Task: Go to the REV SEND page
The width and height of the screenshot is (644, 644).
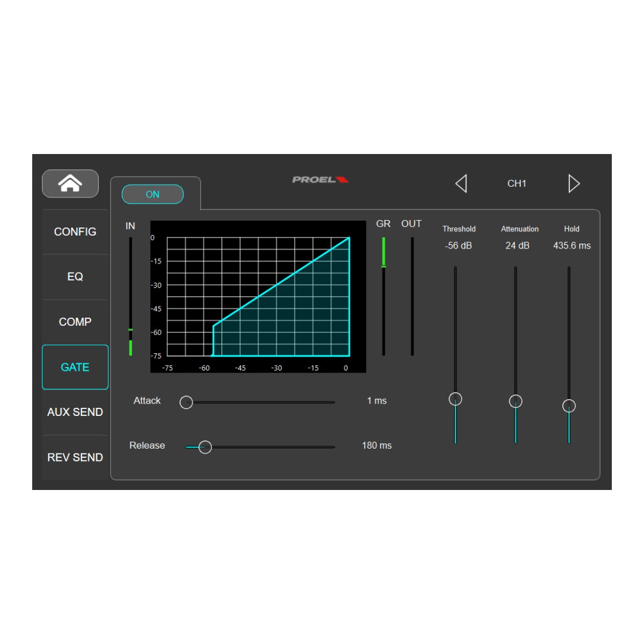Action: [75, 457]
